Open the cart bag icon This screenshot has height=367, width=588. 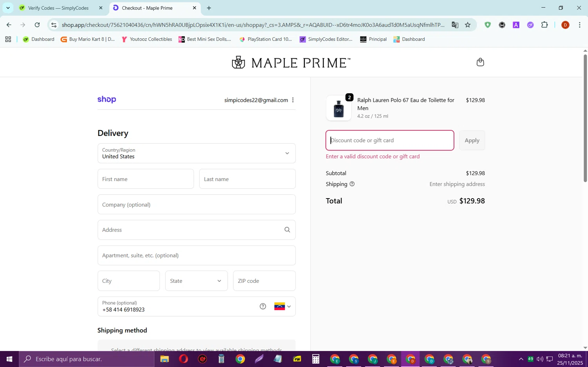pyautogui.click(x=480, y=62)
